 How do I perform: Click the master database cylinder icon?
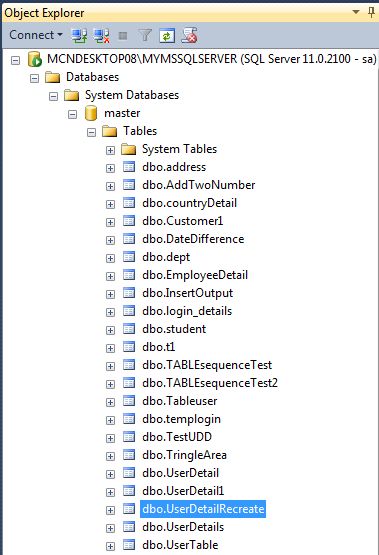click(91, 113)
